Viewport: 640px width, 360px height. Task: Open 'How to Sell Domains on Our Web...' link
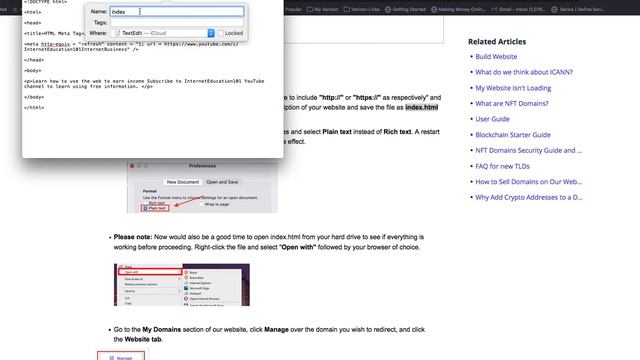[x=529, y=182]
